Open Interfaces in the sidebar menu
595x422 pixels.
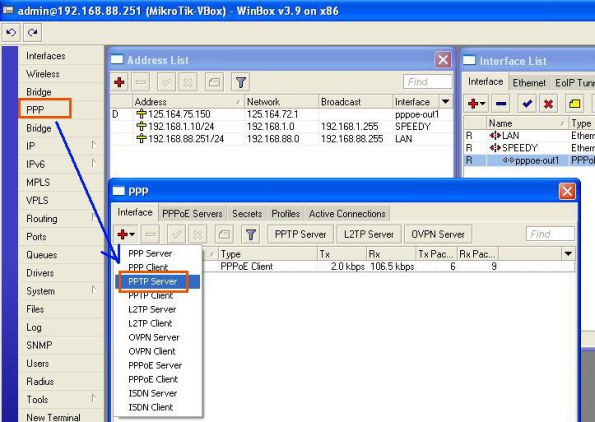click(x=46, y=56)
